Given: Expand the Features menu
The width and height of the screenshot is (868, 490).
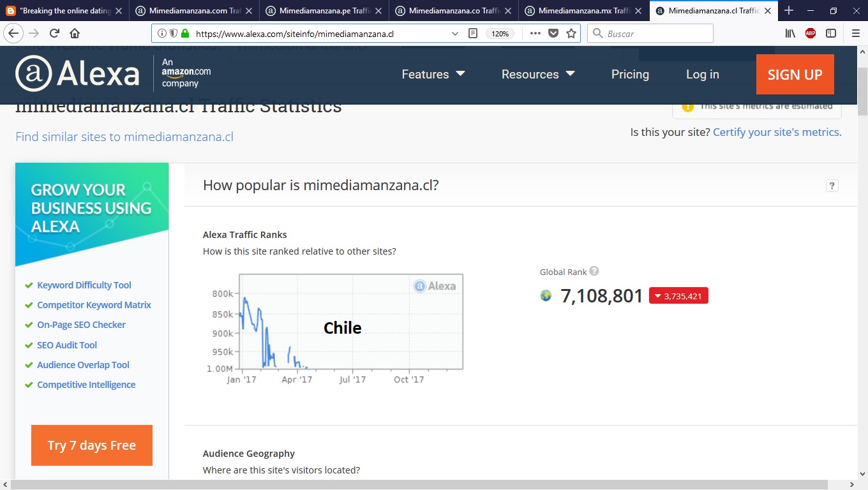Looking at the screenshot, I should pyautogui.click(x=433, y=75).
